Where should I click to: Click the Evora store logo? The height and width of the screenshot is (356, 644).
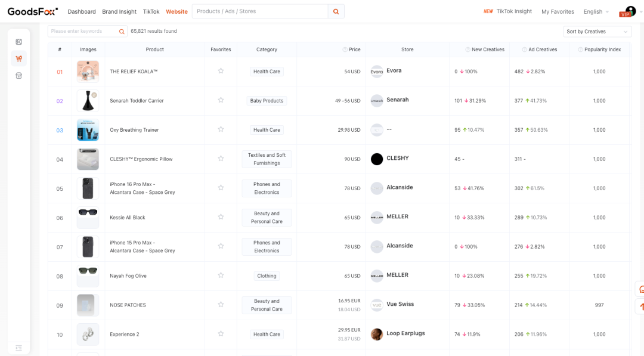click(x=377, y=72)
